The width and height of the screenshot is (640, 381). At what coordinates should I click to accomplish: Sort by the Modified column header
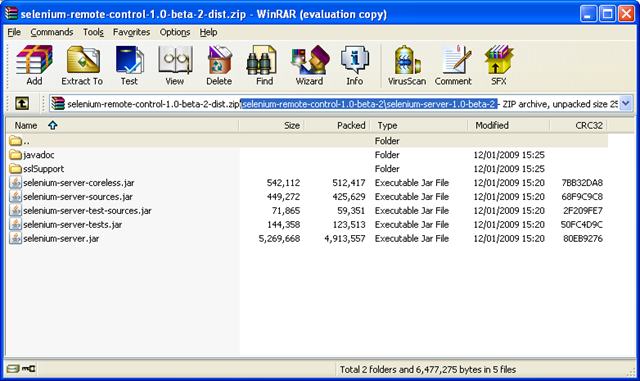click(x=509, y=125)
